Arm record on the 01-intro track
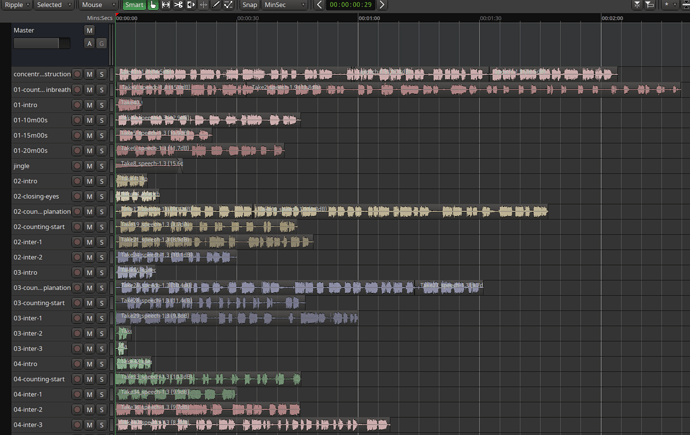690x435 pixels. [77, 105]
